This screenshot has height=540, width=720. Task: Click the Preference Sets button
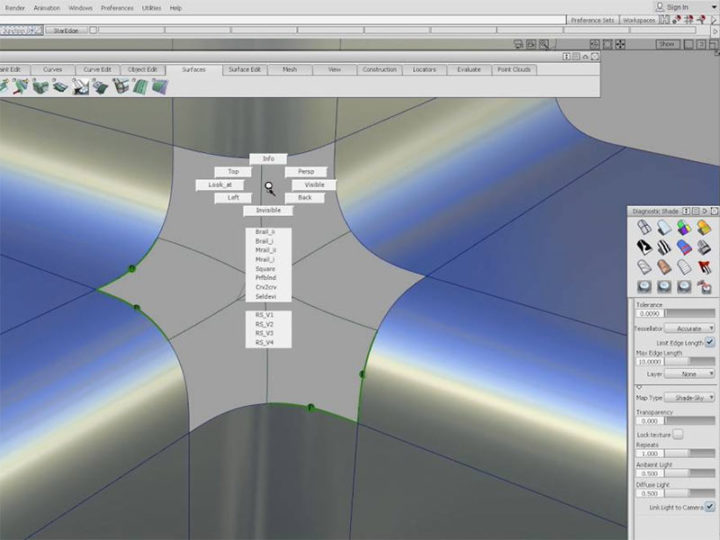592,20
